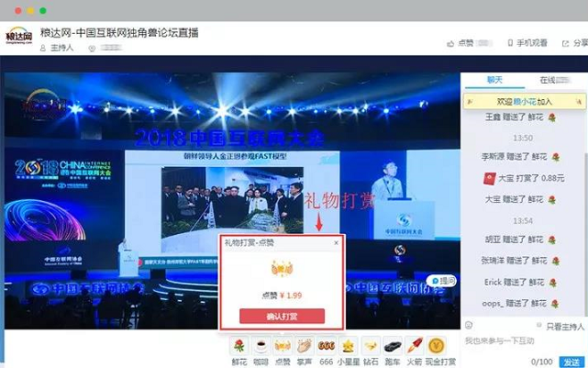Choose the 钻石 diamond gift icon
Viewport: 588px width, 368px height.
pyautogui.click(x=371, y=346)
